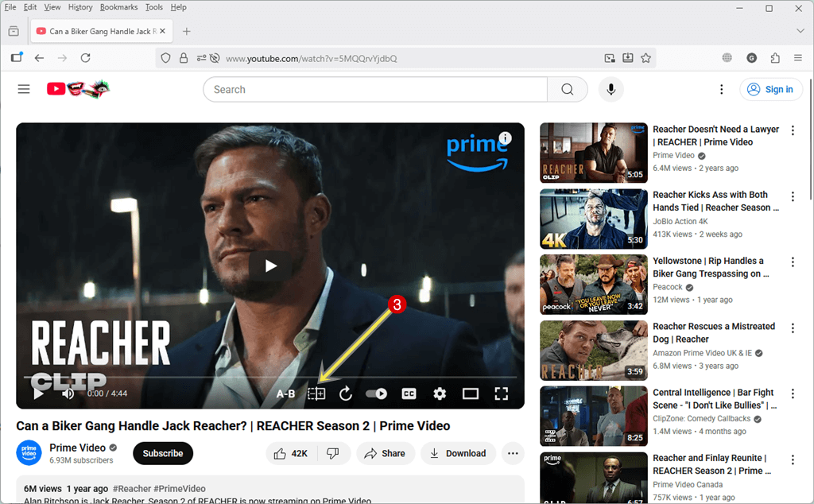The image size is (814, 504).
Task: Reload the current page
Action: pyautogui.click(x=86, y=58)
